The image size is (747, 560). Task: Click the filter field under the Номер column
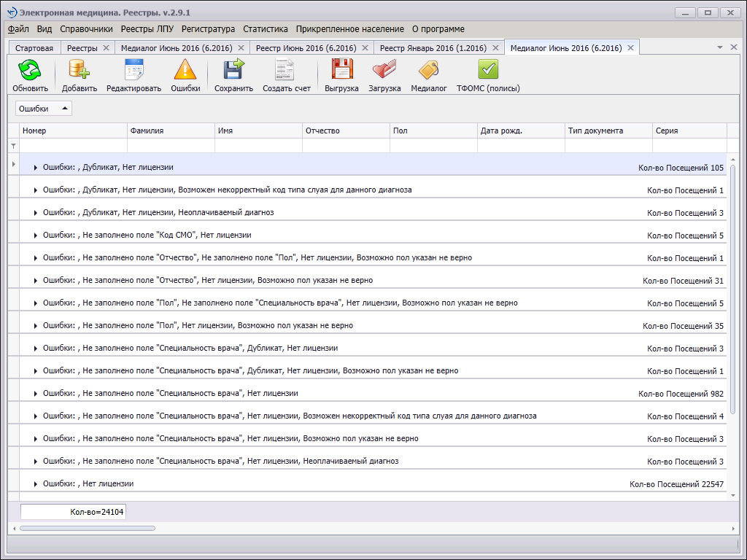click(74, 146)
